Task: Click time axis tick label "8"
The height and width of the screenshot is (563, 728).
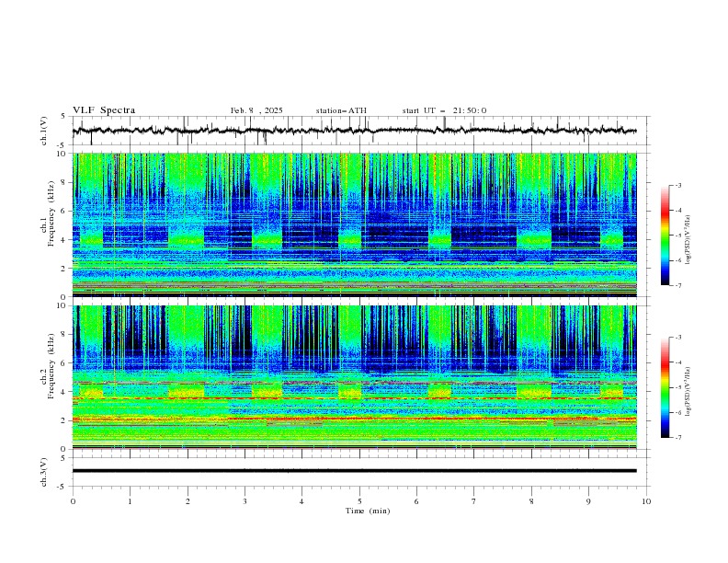Action: tap(531, 501)
